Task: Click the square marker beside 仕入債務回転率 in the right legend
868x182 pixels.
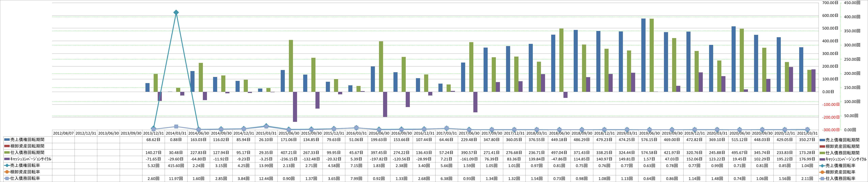Action: 823,178
